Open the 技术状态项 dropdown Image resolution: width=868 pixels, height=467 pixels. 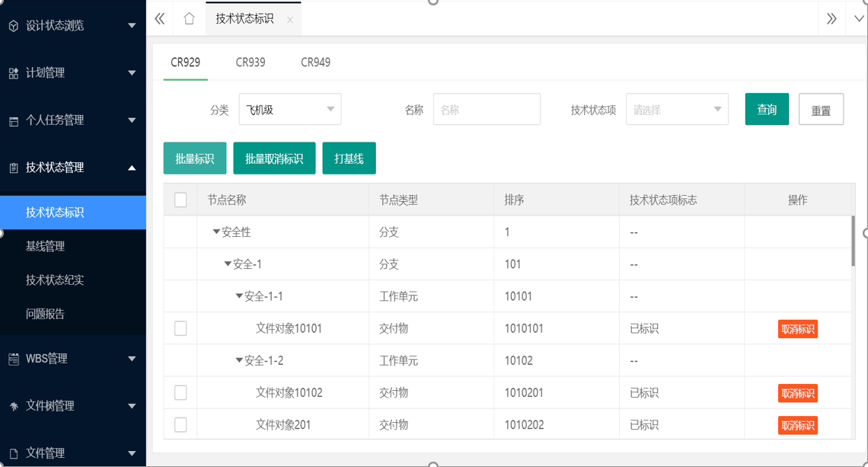tap(677, 110)
